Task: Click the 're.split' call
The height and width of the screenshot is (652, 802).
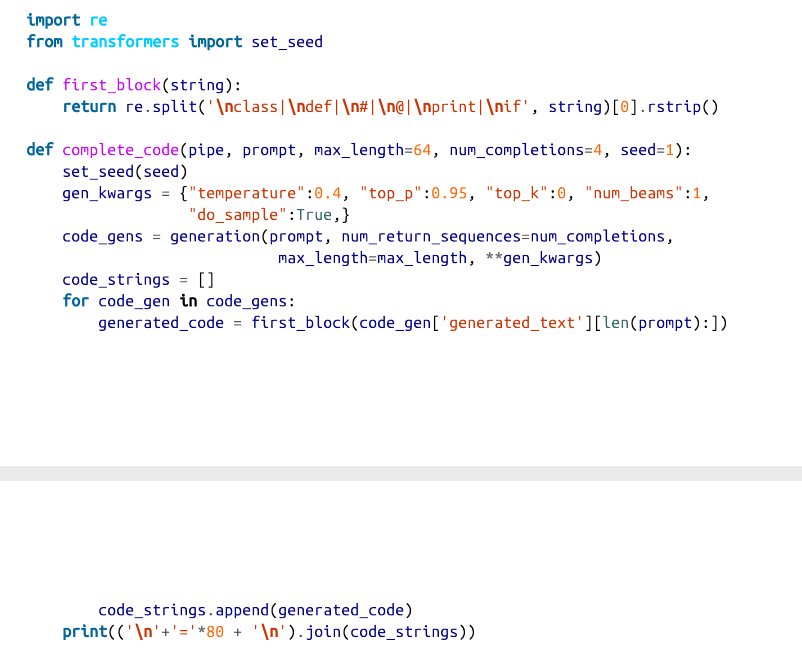Action: (x=161, y=107)
